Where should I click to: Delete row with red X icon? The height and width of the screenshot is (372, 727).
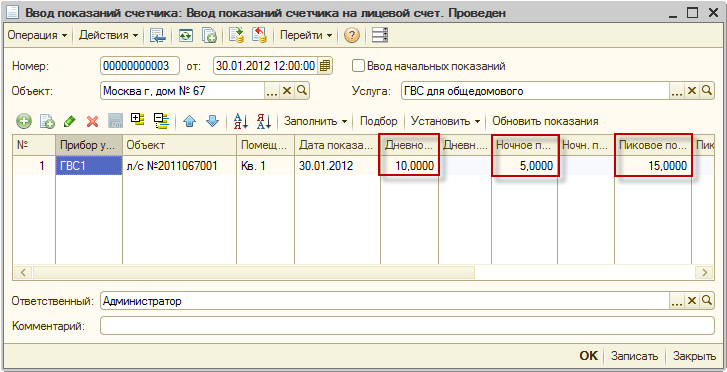(93, 122)
